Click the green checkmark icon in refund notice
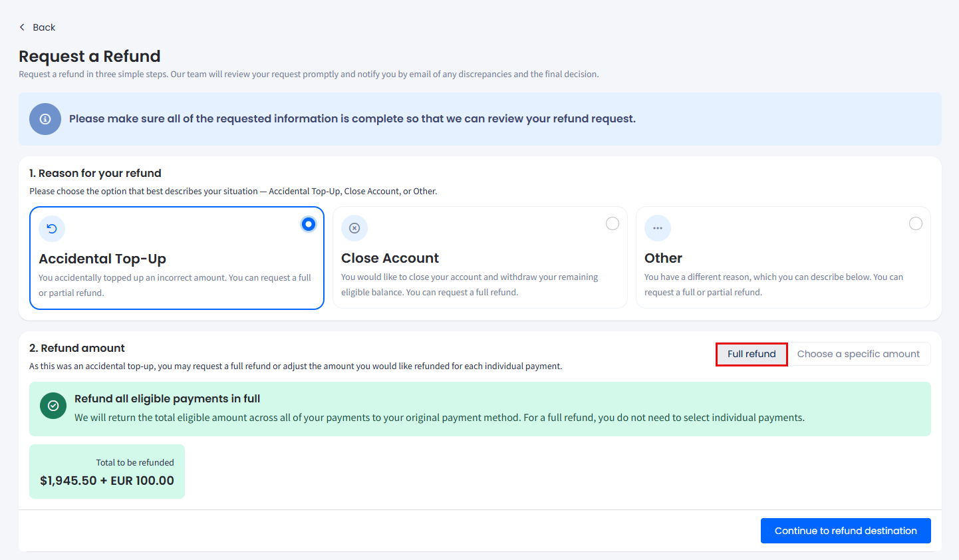 coord(53,406)
